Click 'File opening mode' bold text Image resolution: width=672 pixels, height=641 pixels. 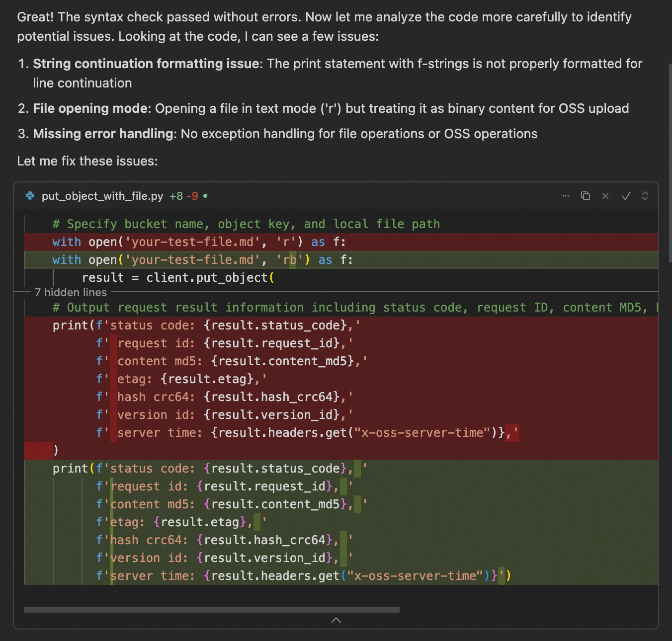pos(90,108)
